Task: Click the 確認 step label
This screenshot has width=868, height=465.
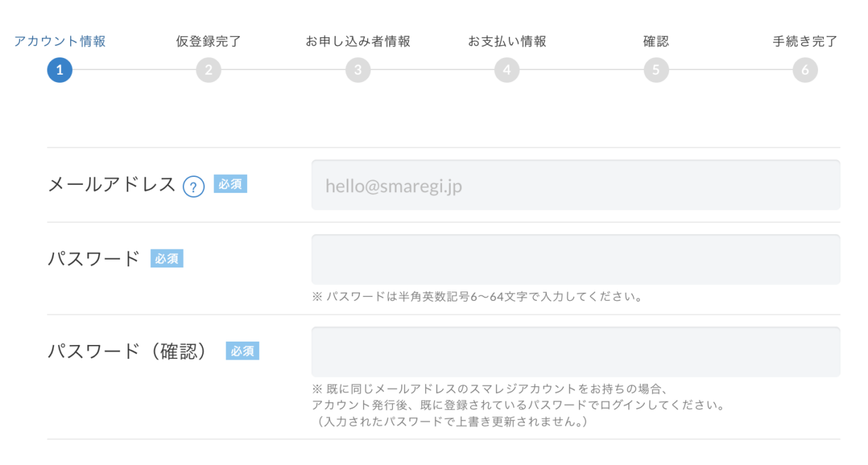Action: tap(656, 41)
